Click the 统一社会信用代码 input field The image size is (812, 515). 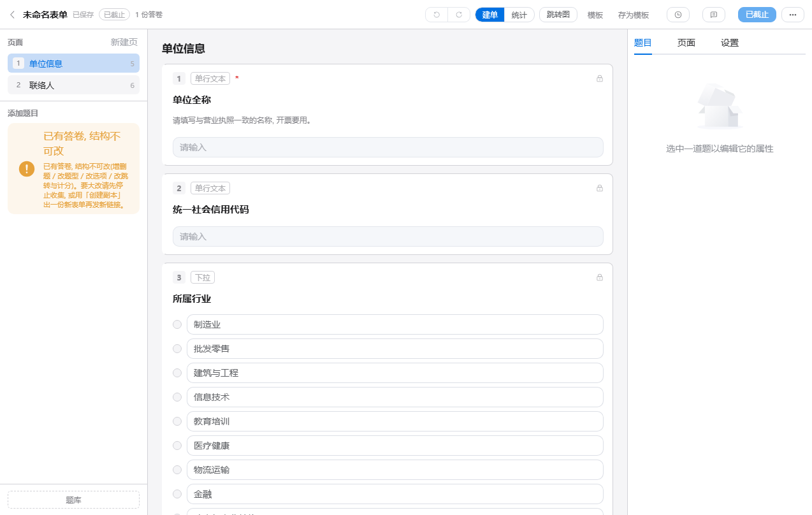tap(388, 236)
